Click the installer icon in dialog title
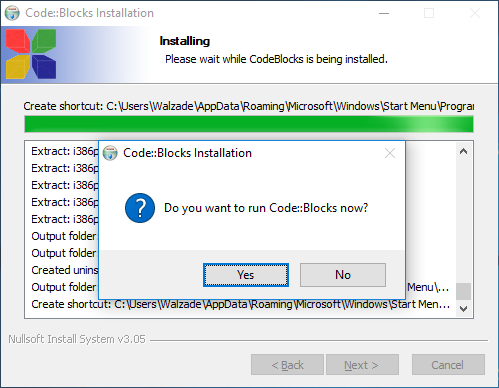 pos(110,153)
